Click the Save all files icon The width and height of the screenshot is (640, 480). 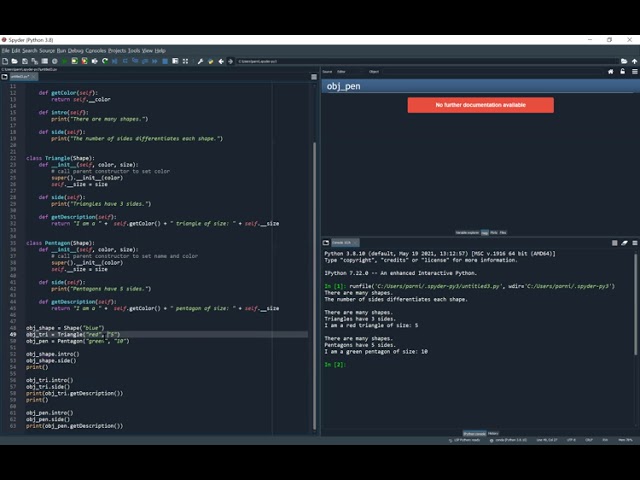[x=35, y=61]
